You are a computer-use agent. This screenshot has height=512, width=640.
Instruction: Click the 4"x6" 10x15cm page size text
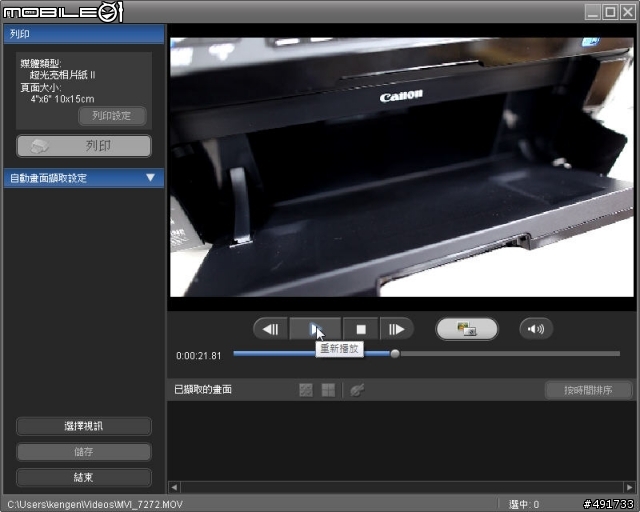coord(62,99)
